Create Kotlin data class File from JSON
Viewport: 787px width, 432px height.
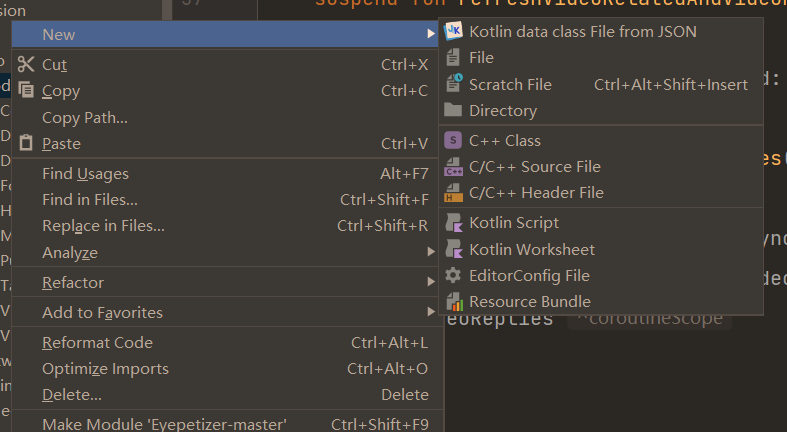pos(601,32)
